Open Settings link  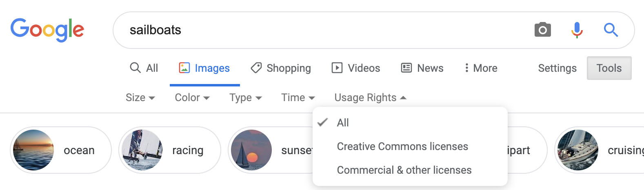pyautogui.click(x=557, y=68)
